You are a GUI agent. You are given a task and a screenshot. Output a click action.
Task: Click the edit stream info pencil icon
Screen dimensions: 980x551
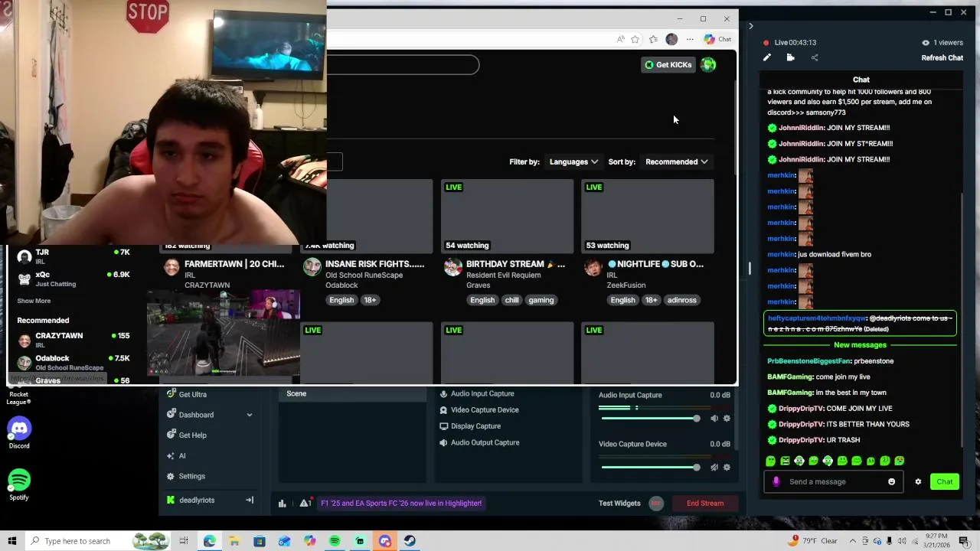click(x=766, y=57)
